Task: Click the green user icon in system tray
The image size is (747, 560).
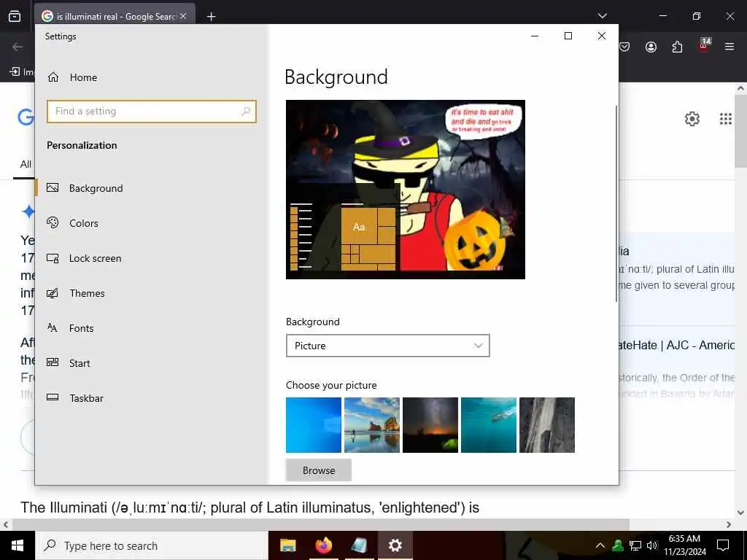Action: [618, 545]
